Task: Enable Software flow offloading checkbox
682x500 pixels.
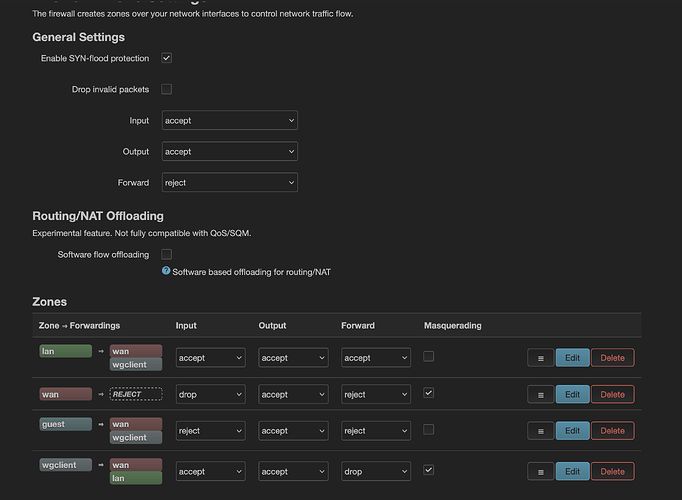Action: pos(167,255)
